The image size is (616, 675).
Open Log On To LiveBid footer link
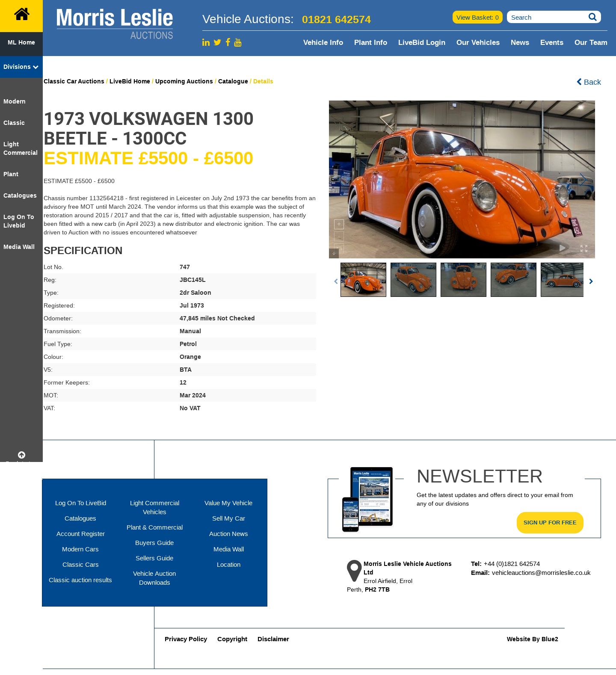(x=80, y=503)
